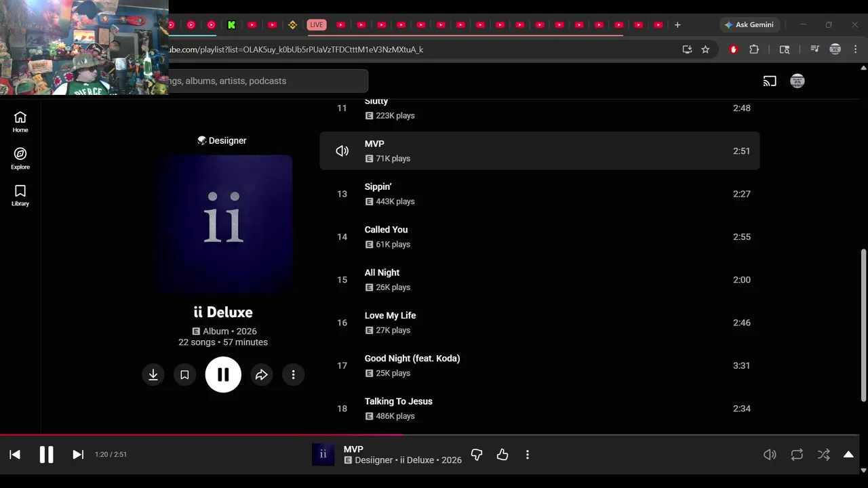
Task: Open a new browser tab
Action: tap(677, 25)
